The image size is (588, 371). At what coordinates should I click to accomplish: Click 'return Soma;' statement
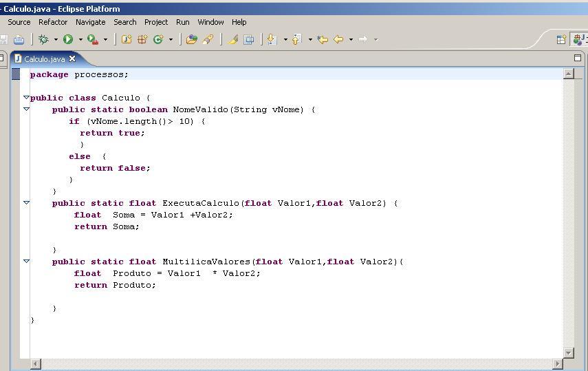coord(107,227)
